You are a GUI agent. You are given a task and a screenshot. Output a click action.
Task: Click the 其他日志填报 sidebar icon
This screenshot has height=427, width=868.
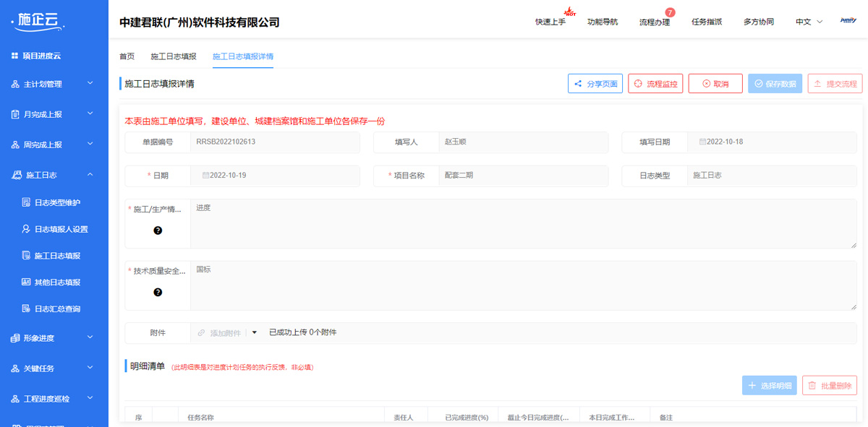(x=26, y=282)
